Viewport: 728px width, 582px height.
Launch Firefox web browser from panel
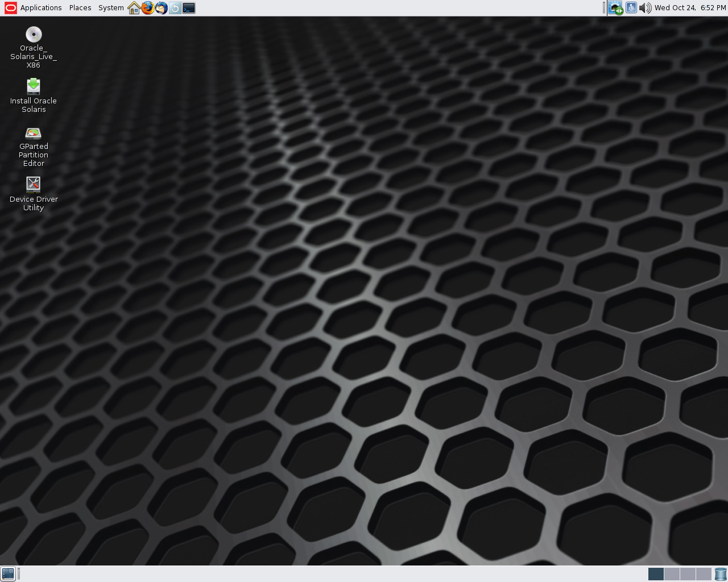(148, 8)
